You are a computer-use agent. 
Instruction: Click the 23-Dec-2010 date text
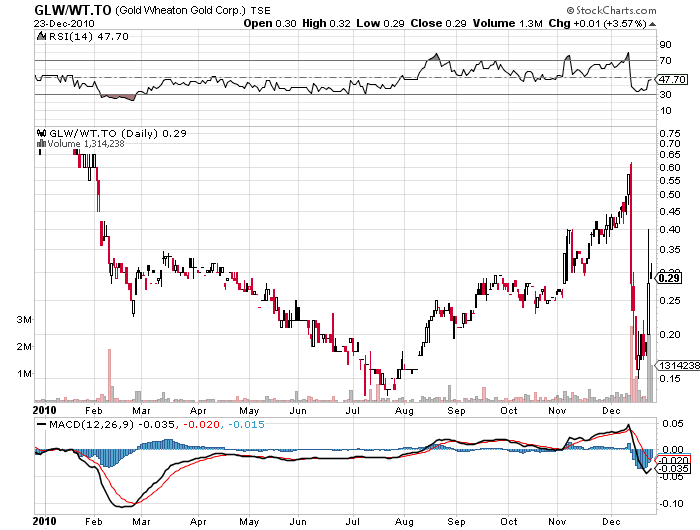pos(64,23)
